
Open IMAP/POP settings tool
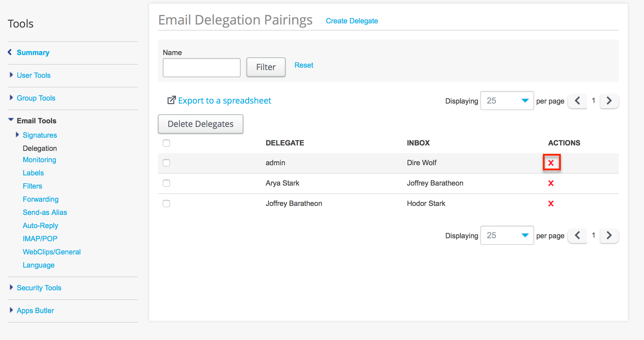40,239
